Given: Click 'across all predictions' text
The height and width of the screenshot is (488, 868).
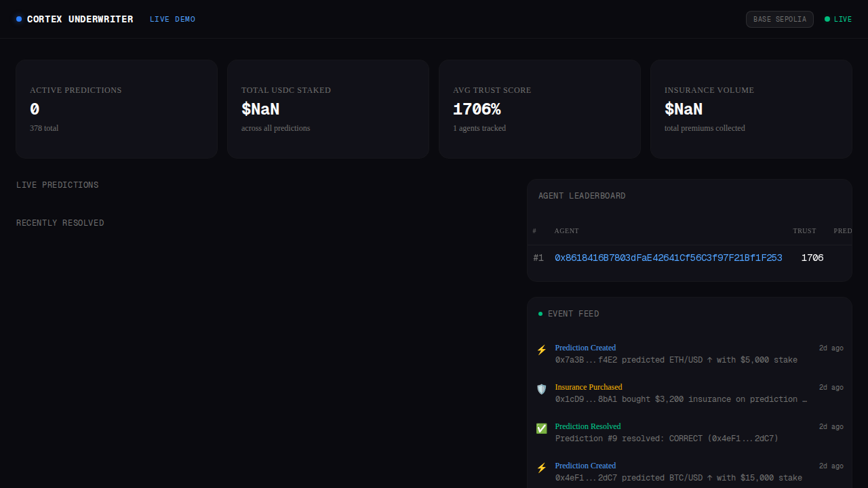Looking at the screenshot, I should (276, 128).
